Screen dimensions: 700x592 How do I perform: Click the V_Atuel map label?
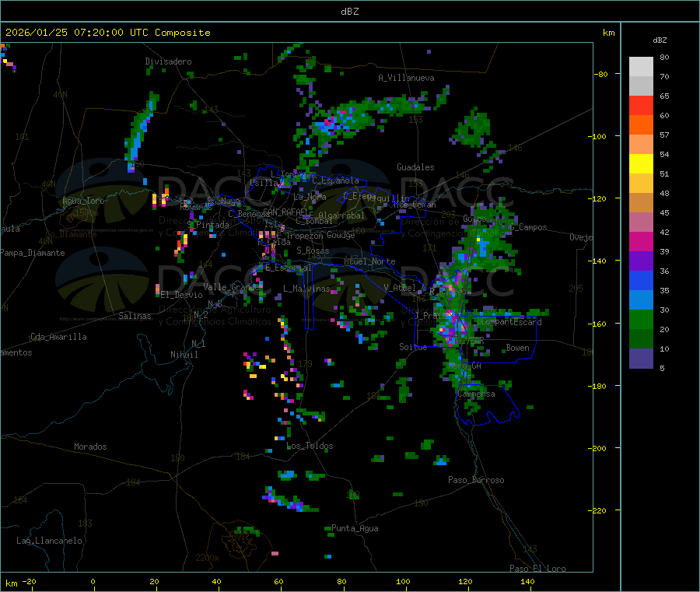tap(400, 288)
